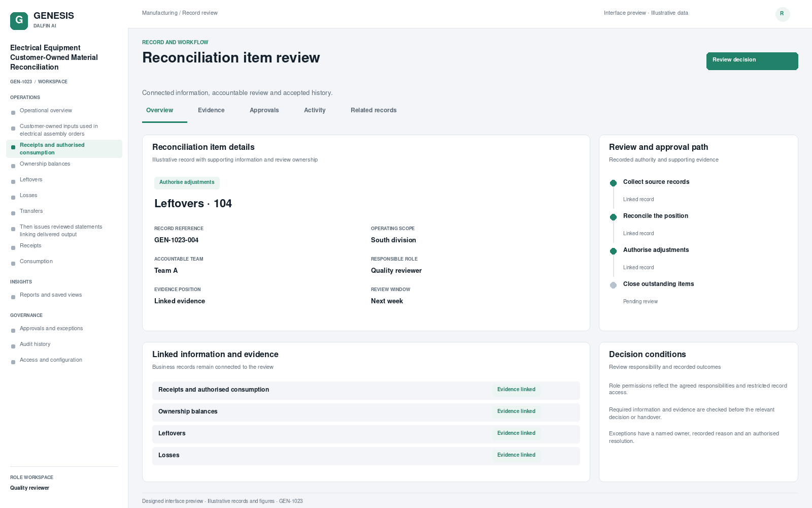Screen dimensions: 812x508
Task: Open Ownership balances in sidebar
Action: (64, 164)
